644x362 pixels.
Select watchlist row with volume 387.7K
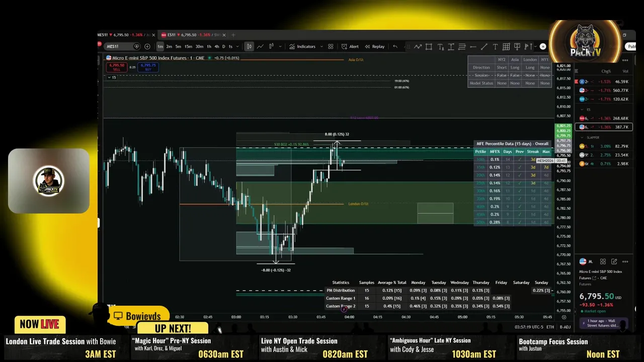pyautogui.click(x=604, y=127)
